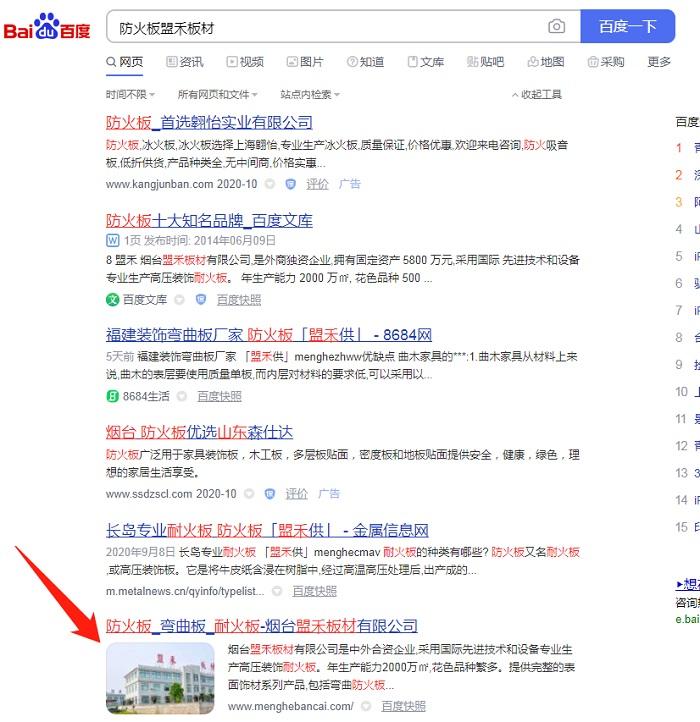This screenshot has width=700, height=722.
Task: Click 广告 label under kangjunban.com result
Action: 350,184
